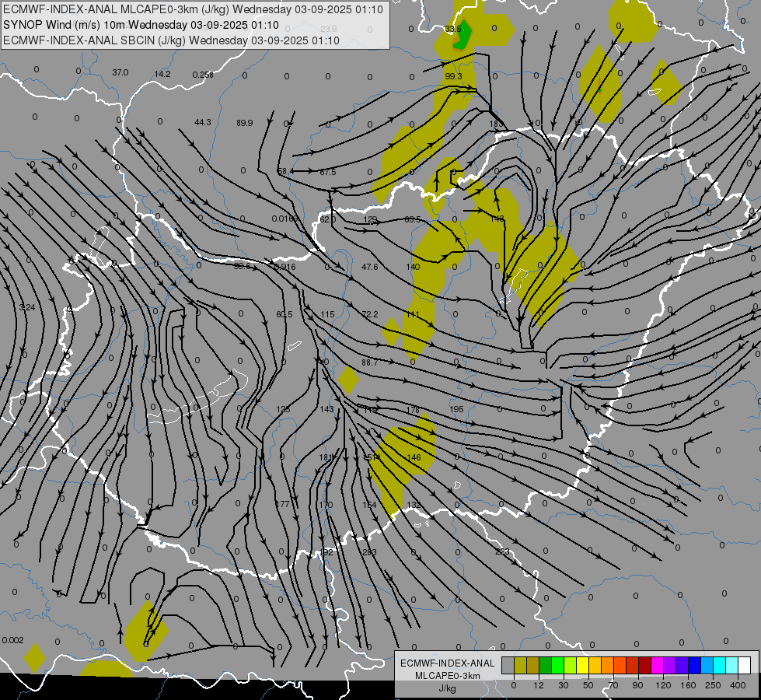Click legend label ECMWF-INDEX-ANAL near the color scale
Screen dimensions: 761x700
click(x=448, y=663)
